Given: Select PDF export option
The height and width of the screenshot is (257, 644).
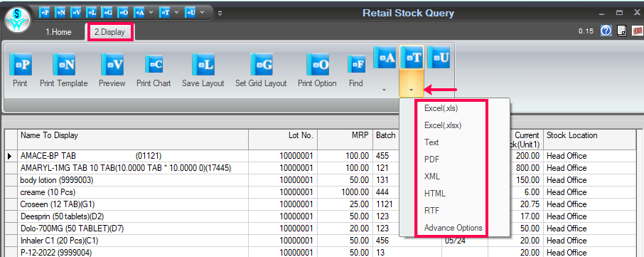Looking at the screenshot, I should tap(431, 159).
